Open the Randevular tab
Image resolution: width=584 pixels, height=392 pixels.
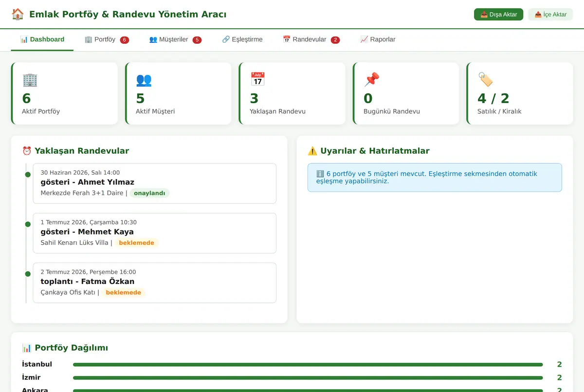pos(311,39)
